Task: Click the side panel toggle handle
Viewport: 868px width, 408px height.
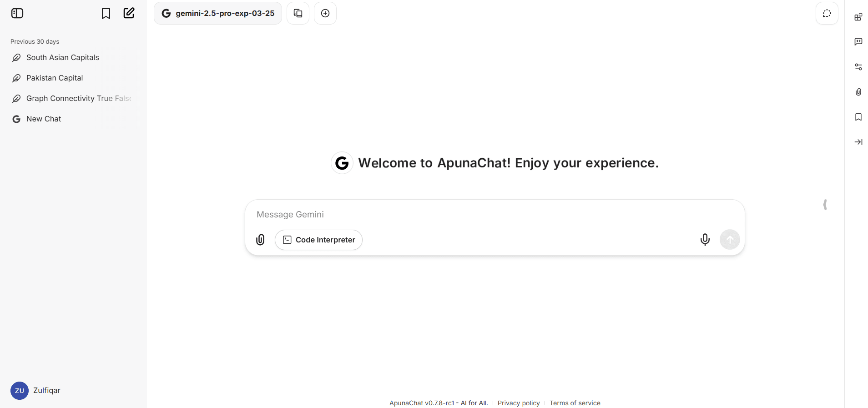Action: click(825, 205)
